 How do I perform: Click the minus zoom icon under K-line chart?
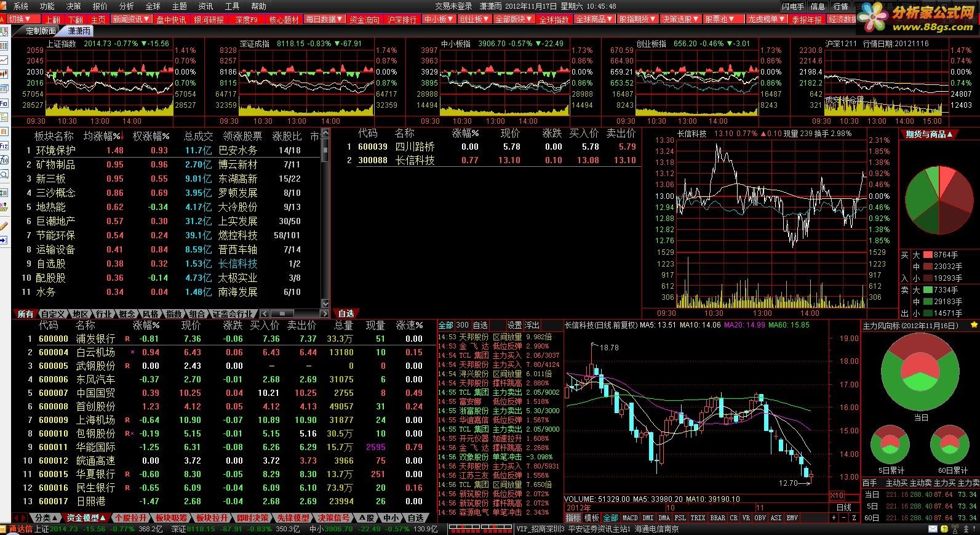pos(843,518)
